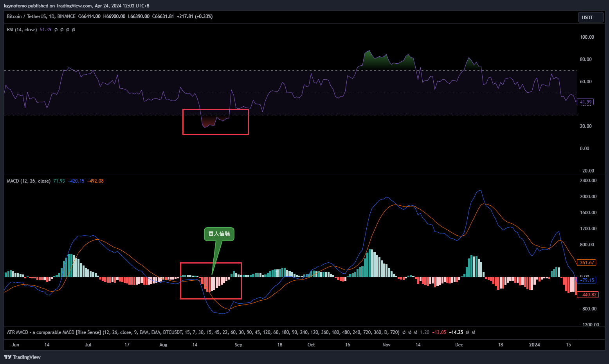Click the ATR MACD value −14.25
Screen dimensions: 609x364
(x=456, y=332)
